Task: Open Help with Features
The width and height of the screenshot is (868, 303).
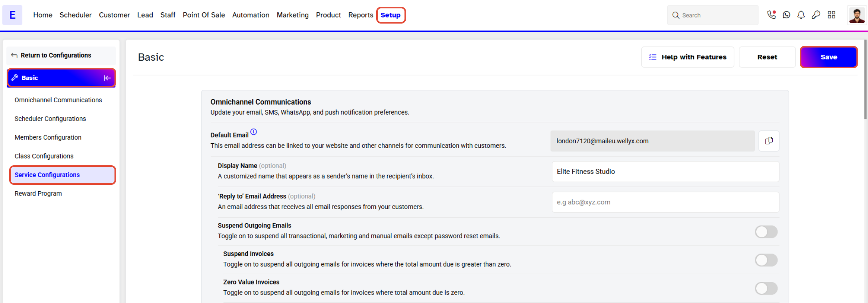Action: [688, 57]
